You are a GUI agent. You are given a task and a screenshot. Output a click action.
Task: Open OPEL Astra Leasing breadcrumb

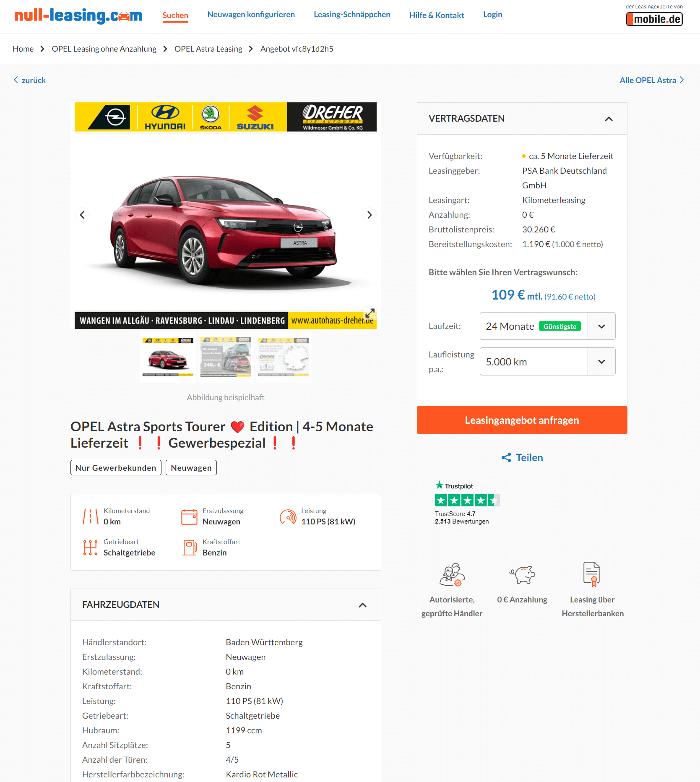[208, 49]
